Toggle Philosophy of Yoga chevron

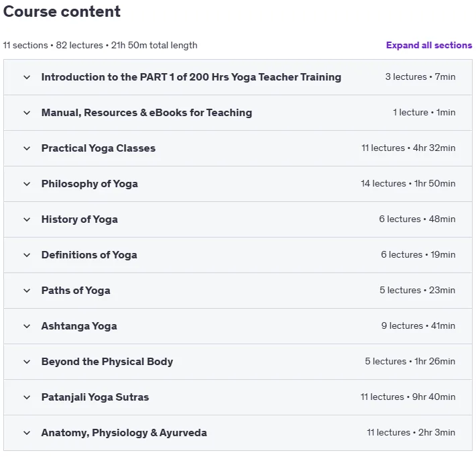(x=27, y=184)
